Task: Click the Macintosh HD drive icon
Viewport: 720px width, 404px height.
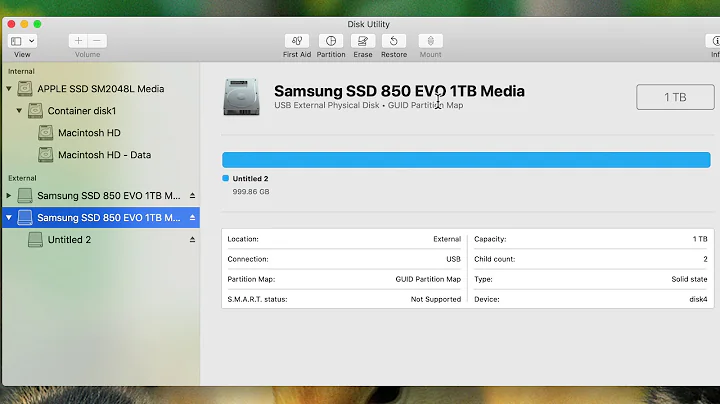Action: [45, 133]
